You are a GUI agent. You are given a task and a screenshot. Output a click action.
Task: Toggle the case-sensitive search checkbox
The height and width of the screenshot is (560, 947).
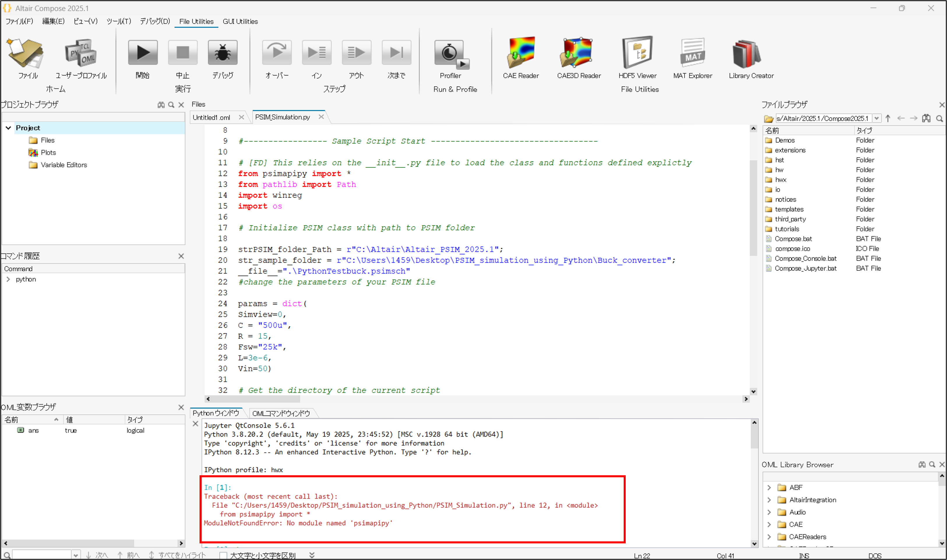coord(223,555)
